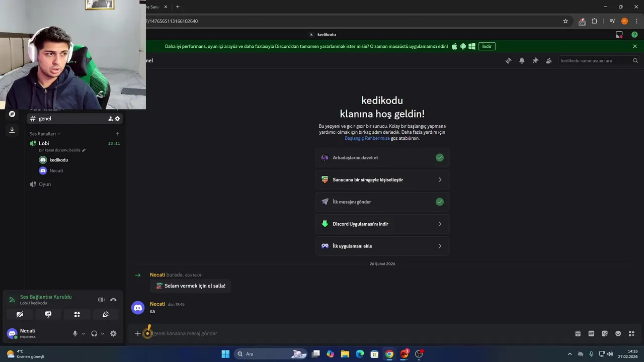
Task: Open the sticker picker
Action: (605, 333)
